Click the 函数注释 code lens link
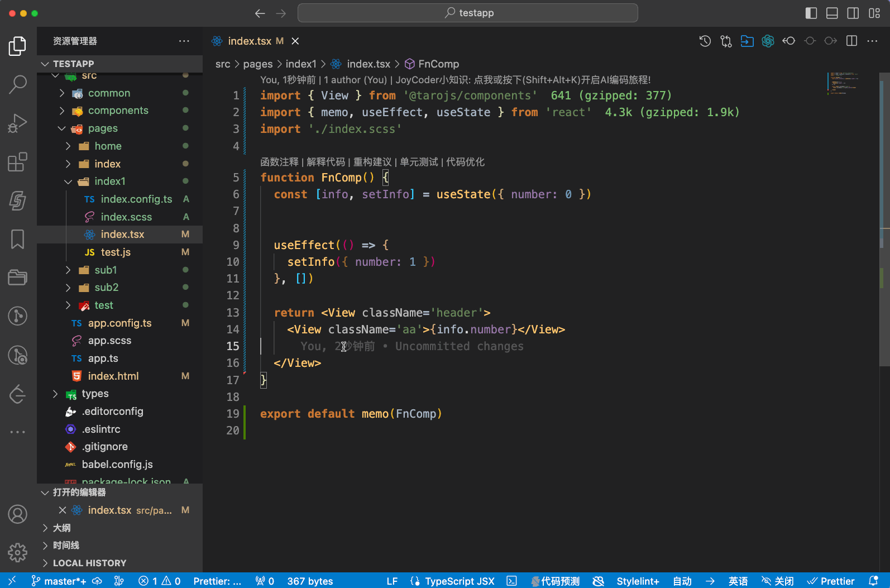Viewport: 890px width, 588px height. pos(279,162)
